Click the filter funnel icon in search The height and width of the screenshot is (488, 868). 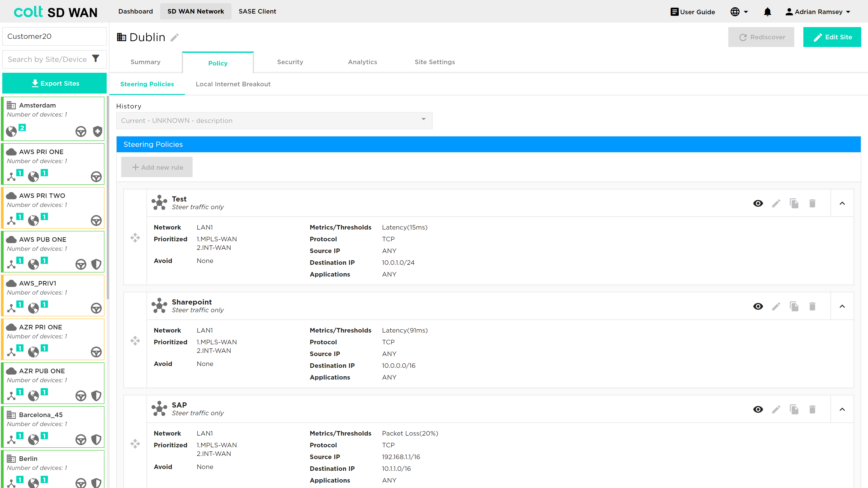tap(96, 59)
